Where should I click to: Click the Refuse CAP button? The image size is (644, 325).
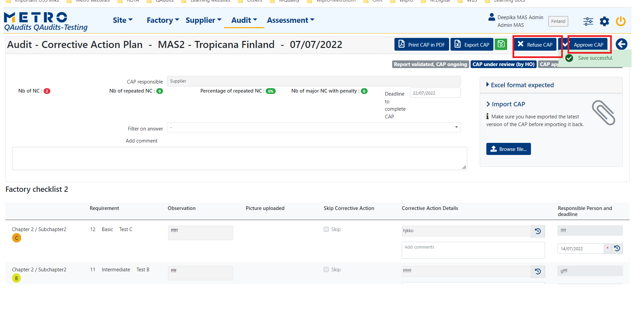point(535,44)
